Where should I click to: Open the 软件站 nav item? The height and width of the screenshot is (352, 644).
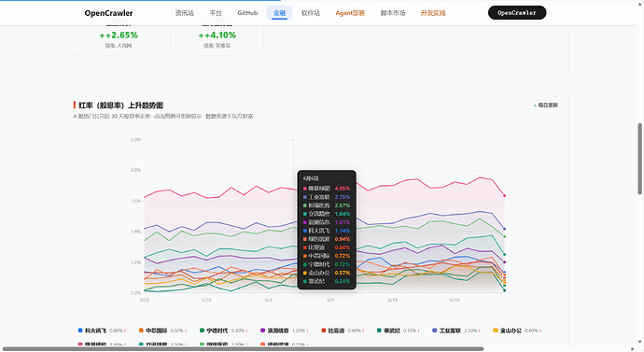pyautogui.click(x=311, y=13)
